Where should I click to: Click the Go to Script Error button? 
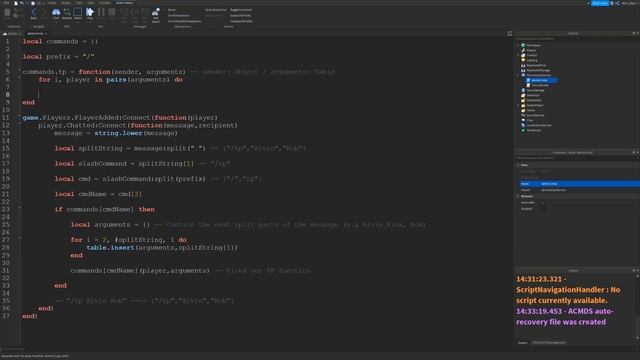(216, 10)
